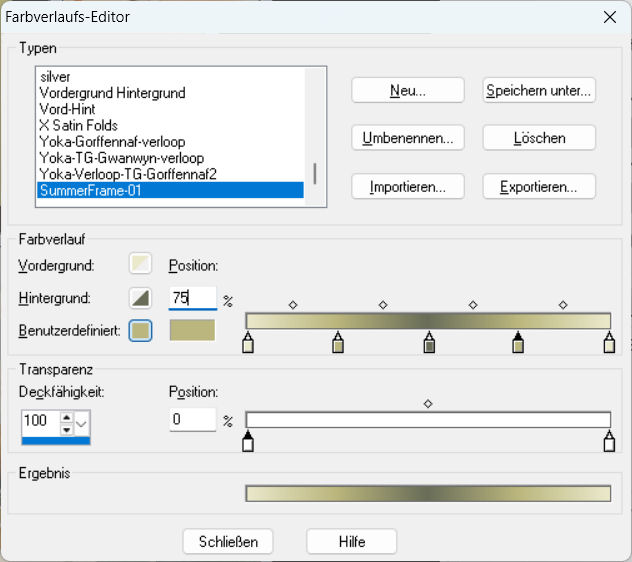Select the silver gradient in list
Screen dimensions: 632x562
170,77
